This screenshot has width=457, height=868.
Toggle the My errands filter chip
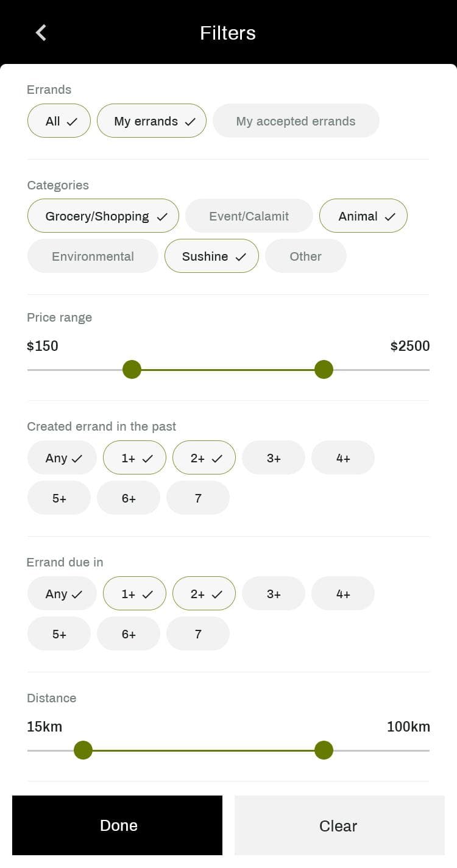tap(152, 121)
